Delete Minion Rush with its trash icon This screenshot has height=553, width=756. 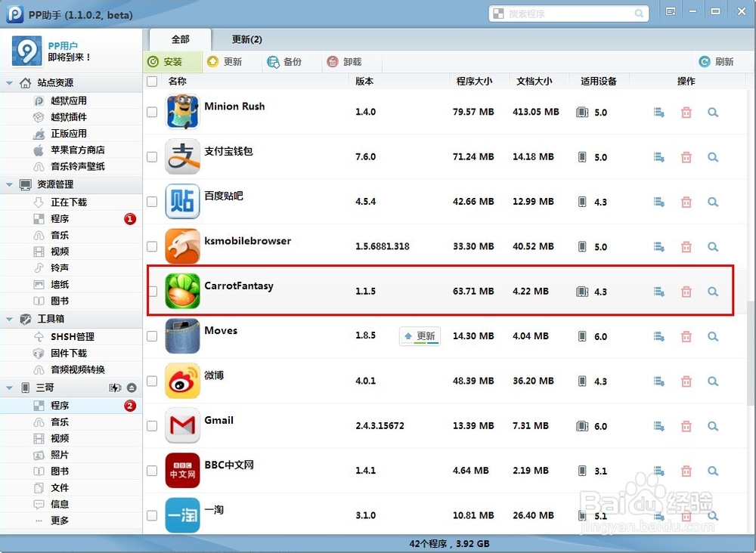coord(686,113)
